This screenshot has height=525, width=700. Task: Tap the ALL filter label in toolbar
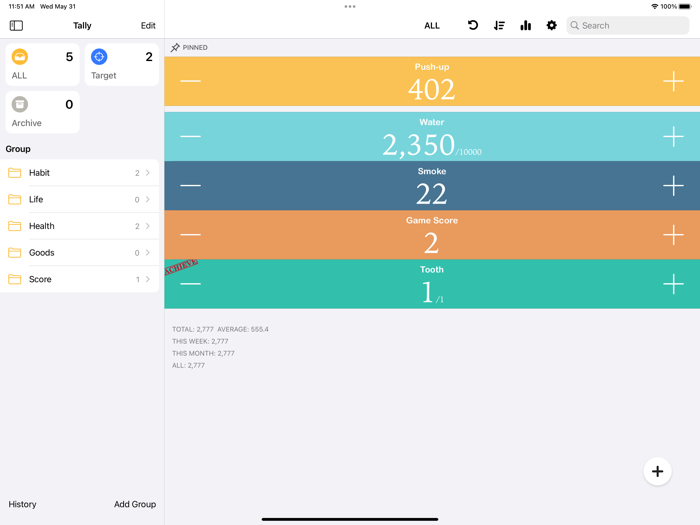coord(432,25)
